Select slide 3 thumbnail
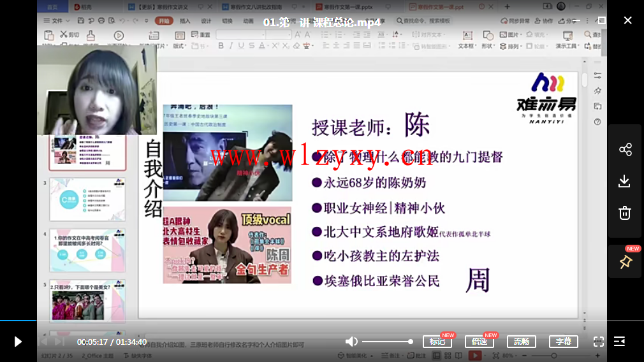 [87, 199]
